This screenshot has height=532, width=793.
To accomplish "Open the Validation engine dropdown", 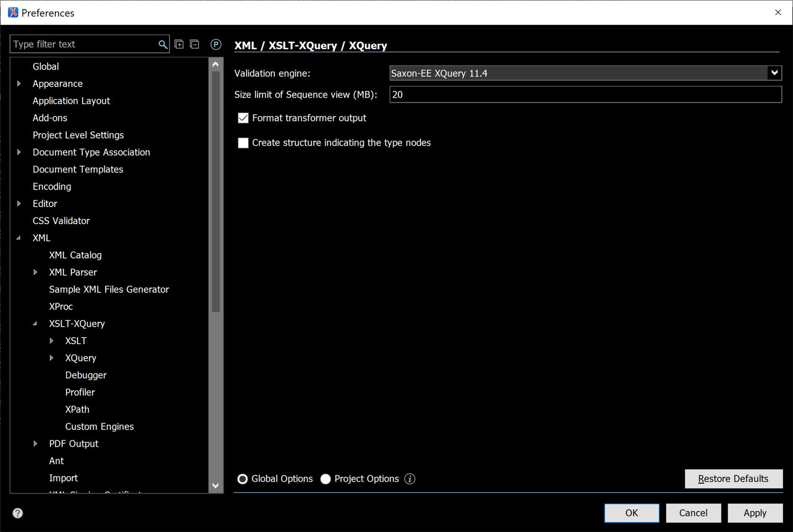I will [774, 73].
